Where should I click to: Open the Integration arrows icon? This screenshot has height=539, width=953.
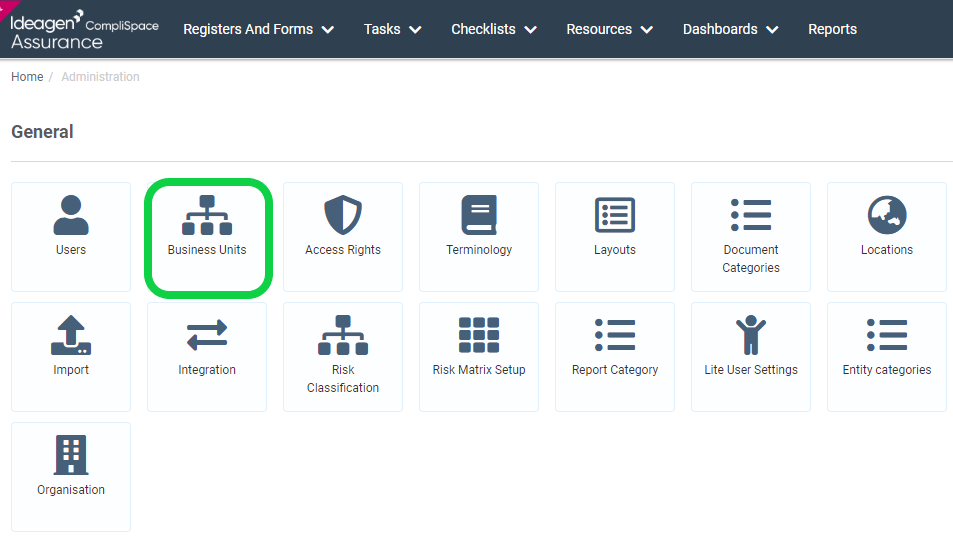[x=207, y=335]
